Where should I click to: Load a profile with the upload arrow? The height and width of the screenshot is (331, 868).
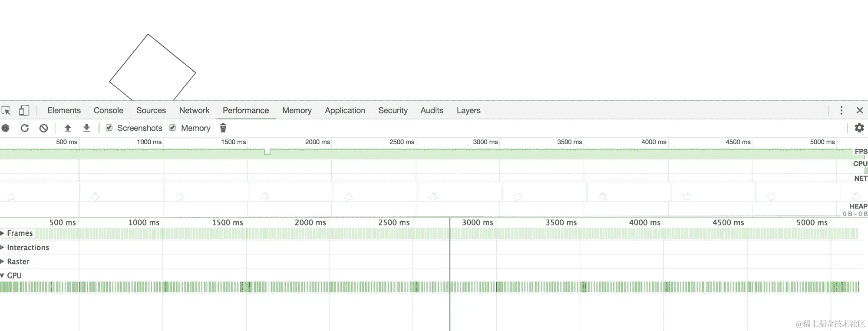point(68,128)
